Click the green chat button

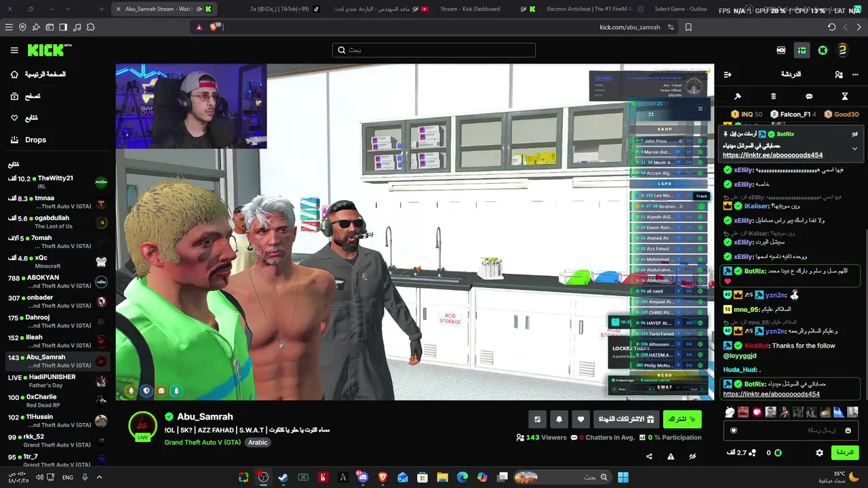(x=844, y=453)
